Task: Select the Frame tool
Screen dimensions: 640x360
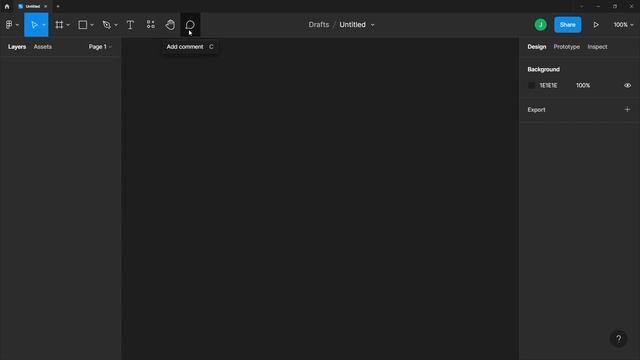Action: click(59, 25)
